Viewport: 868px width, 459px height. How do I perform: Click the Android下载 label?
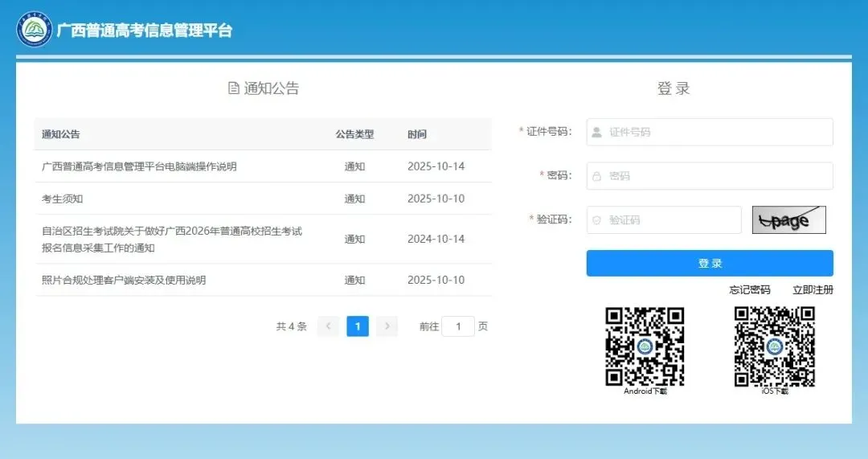[645, 391]
